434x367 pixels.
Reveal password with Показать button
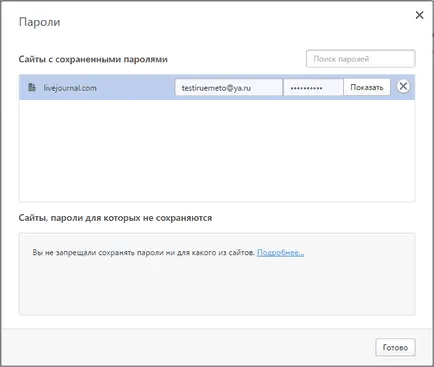(x=367, y=87)
